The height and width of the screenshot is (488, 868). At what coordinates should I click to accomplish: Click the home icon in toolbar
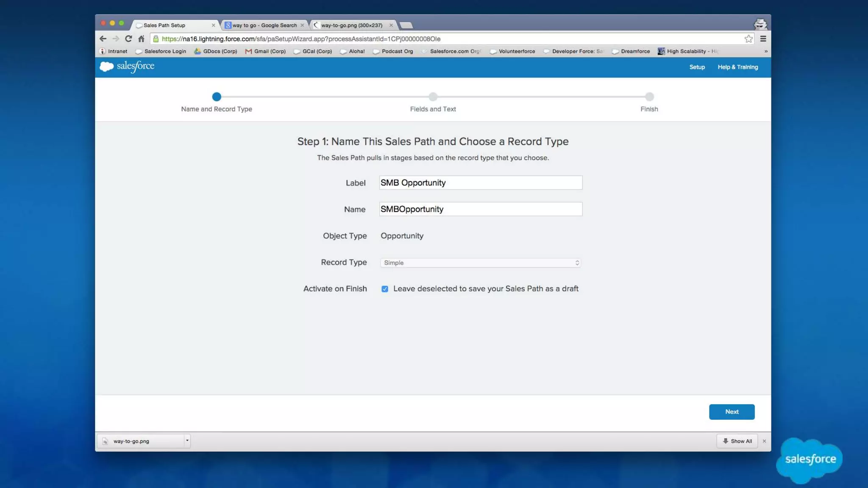coord(141,39)
